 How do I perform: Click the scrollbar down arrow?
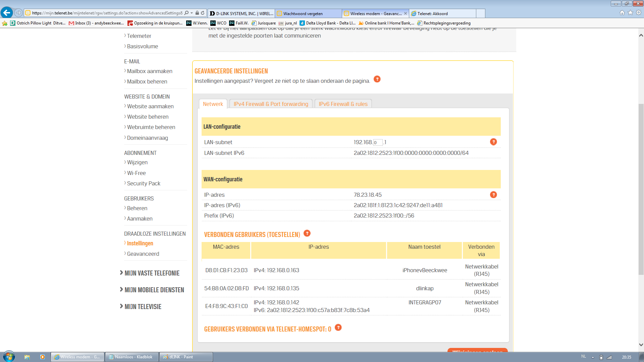pos(641,345)
